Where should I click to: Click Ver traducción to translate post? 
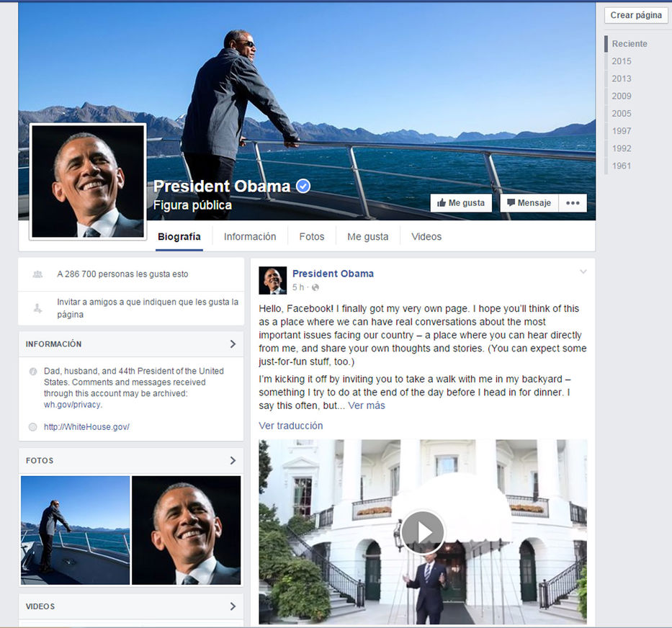tap(291, 426)
